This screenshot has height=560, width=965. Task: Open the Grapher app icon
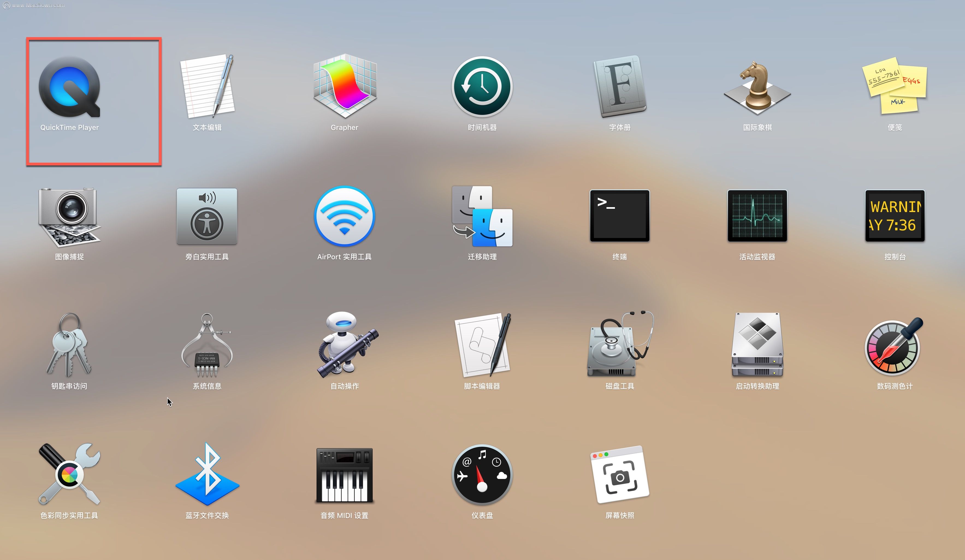click(345, 86)
